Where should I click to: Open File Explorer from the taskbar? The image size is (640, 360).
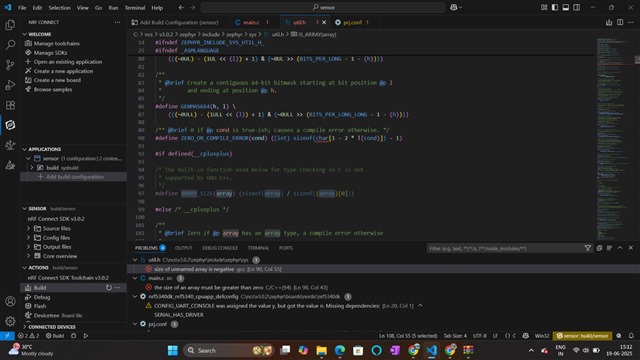click(322, 350)
